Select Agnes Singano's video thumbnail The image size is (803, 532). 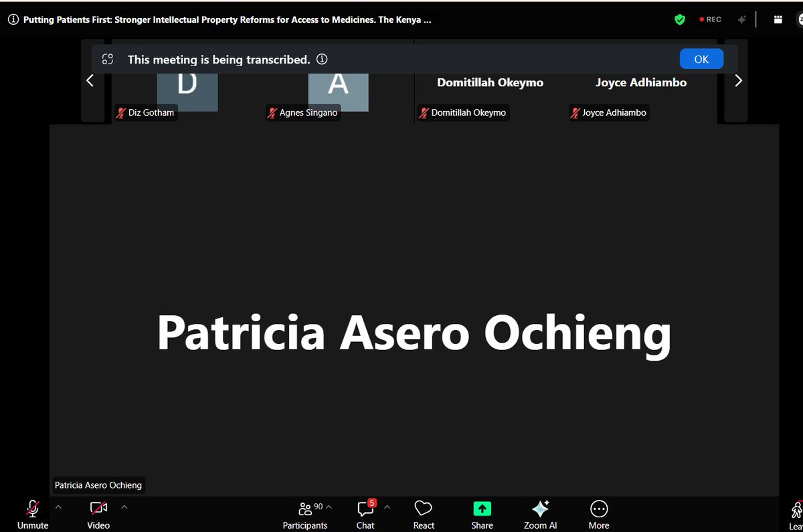[339, 82]
